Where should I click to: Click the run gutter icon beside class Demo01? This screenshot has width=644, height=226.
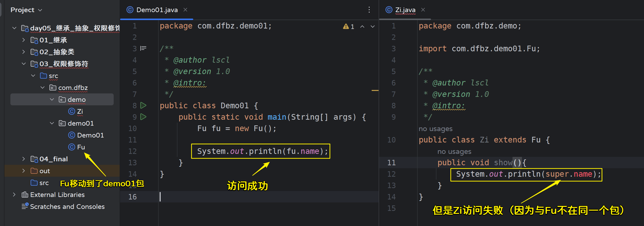[143, 106]
